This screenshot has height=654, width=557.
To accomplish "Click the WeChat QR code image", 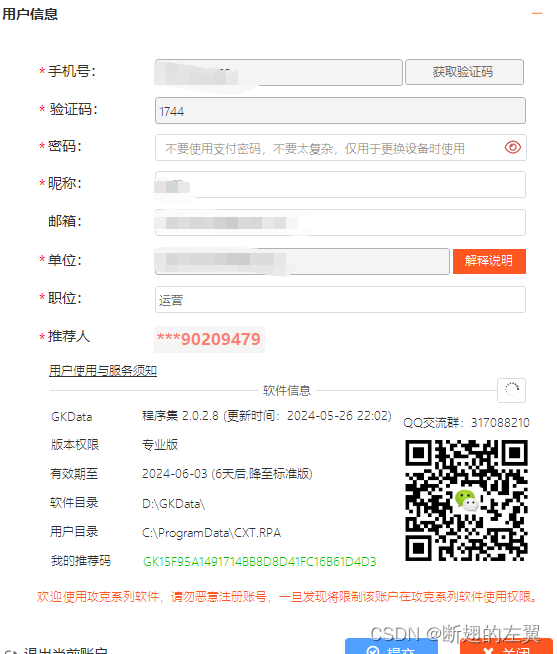I will (466, 500).
